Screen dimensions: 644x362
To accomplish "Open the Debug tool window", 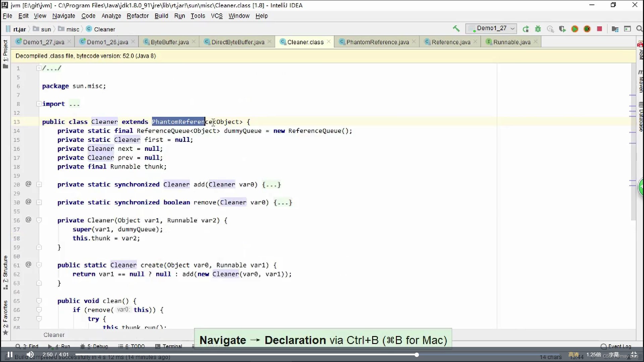I will coord(94,346).
